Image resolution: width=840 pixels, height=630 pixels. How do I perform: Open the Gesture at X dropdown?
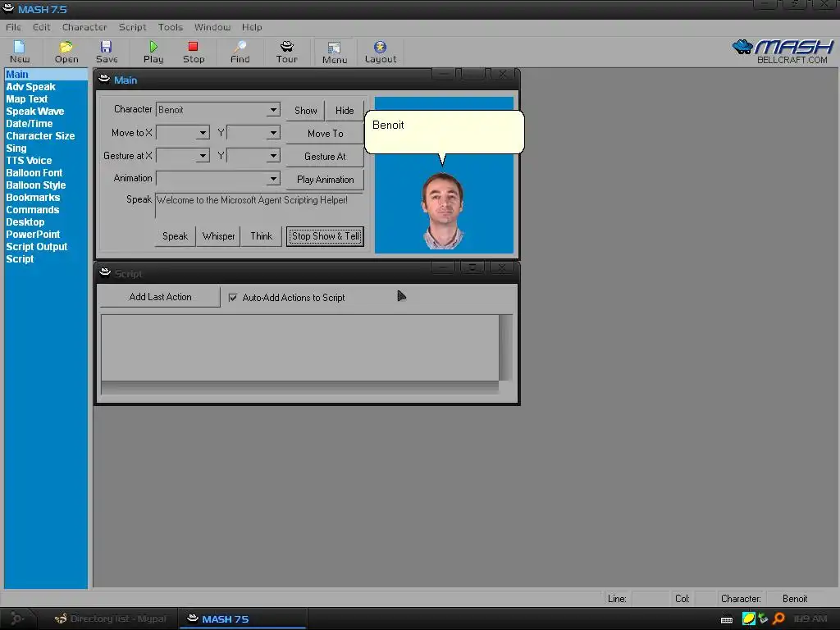(203, 155)
